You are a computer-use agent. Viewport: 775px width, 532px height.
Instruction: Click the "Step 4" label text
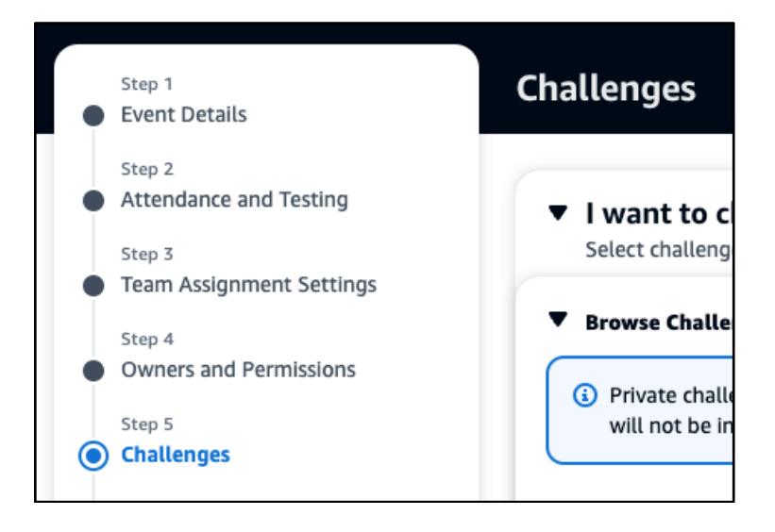[141, 340]
